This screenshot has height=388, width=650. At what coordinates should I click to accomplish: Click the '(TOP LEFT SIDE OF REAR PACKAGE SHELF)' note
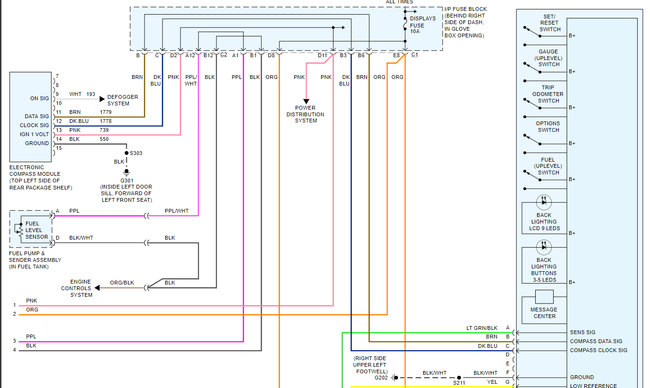point(41,184)
